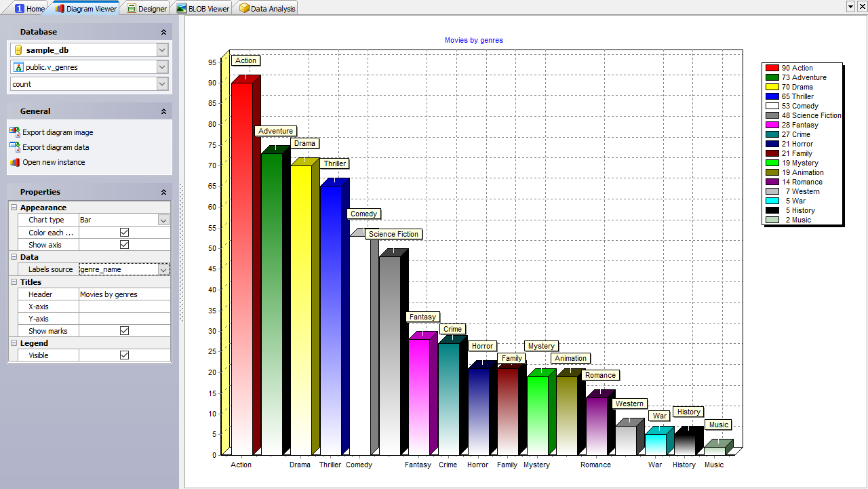Screen dimensions: 868x489
Task: Hide legend via Visible checkbox
Action: 124,355
